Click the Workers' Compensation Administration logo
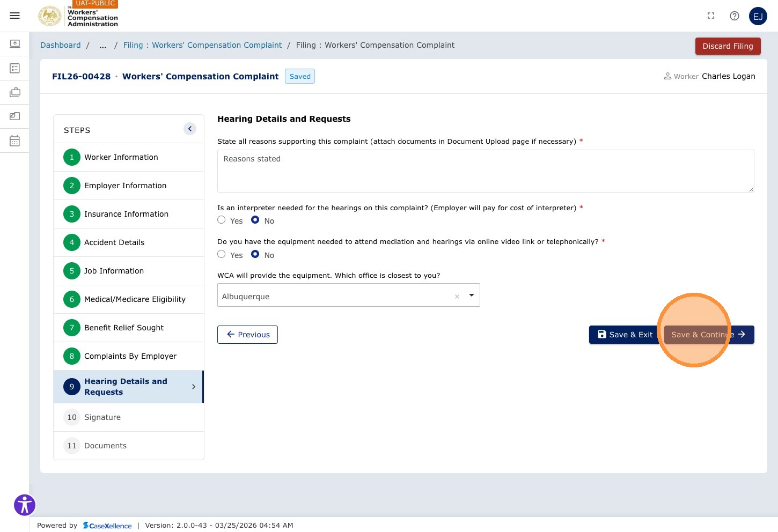 pos(78,16)
